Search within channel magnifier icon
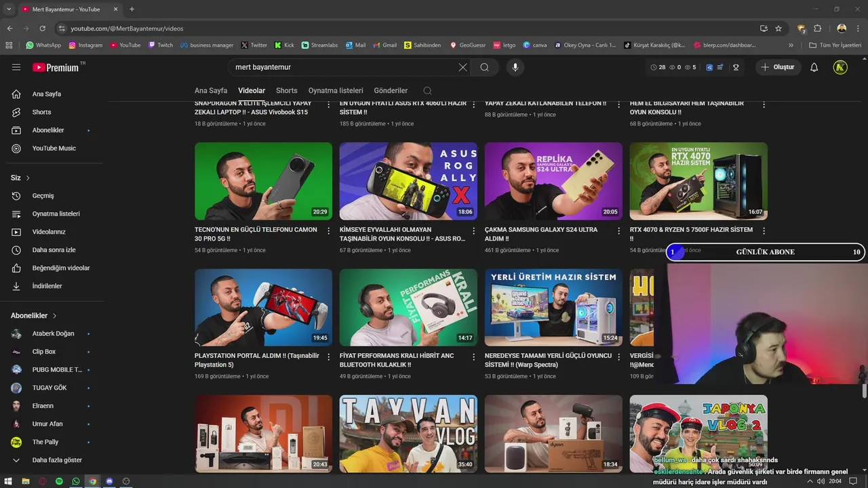868x488 pixels. click(427, 91)
